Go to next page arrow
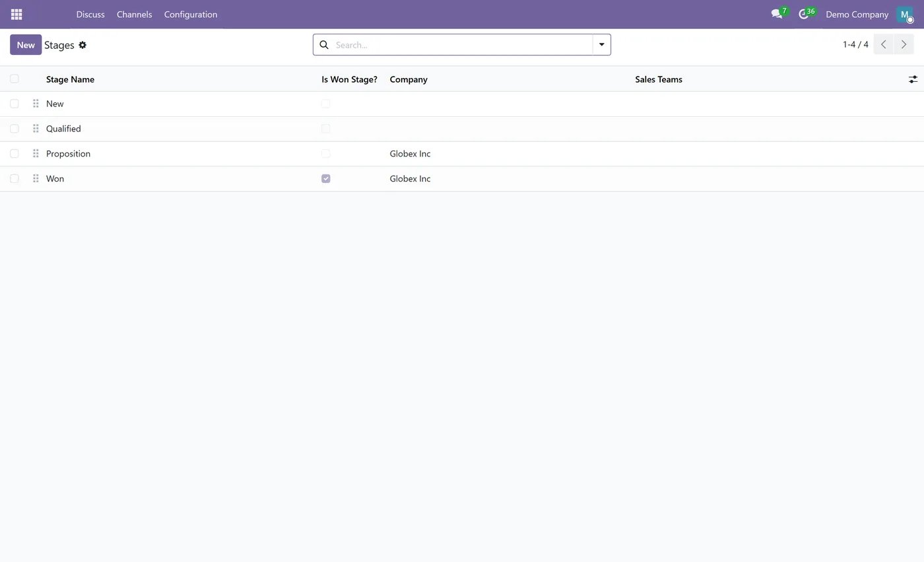Image resolution: width=924 pixels, height=562 pixels. [904, 45]
